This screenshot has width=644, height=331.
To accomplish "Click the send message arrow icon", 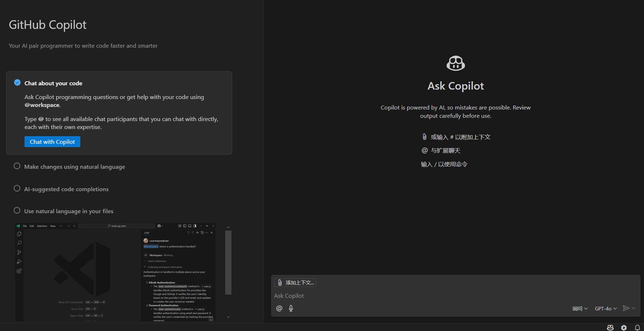I will (626, 308).
